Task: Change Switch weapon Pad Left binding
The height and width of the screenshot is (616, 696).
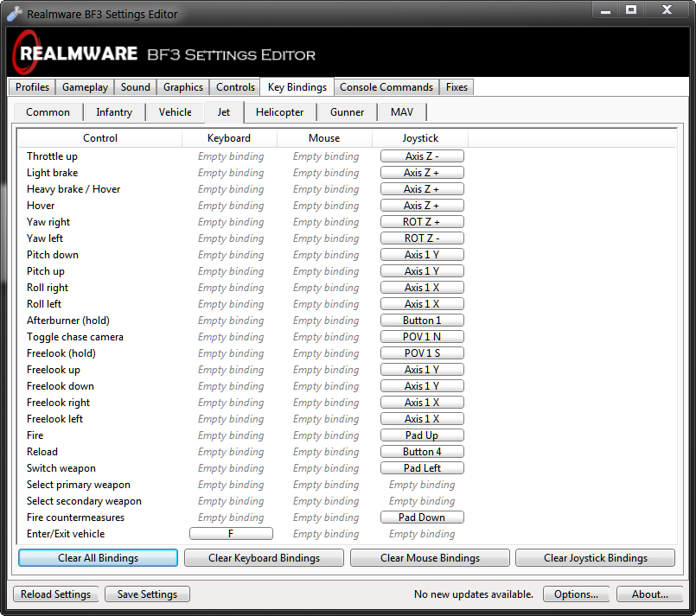Action: click(x=422, y=468)
